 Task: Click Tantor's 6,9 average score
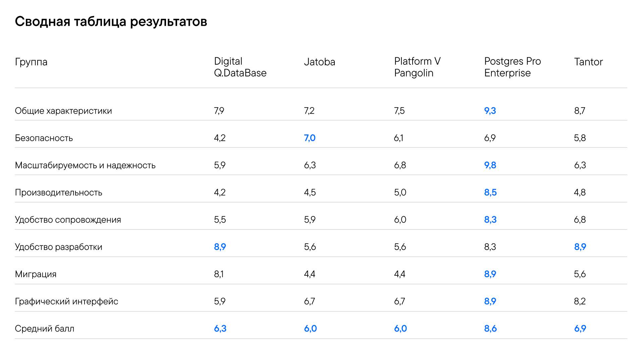580,328
